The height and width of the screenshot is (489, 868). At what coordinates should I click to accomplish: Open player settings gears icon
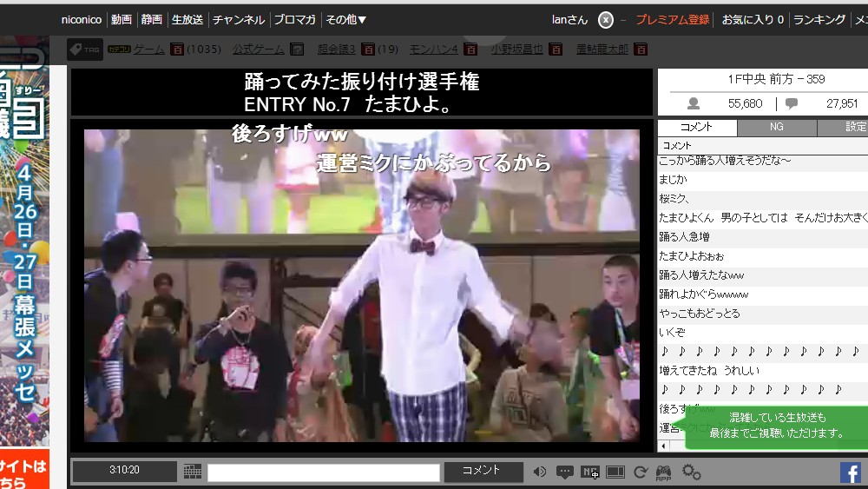pos(692,472)
